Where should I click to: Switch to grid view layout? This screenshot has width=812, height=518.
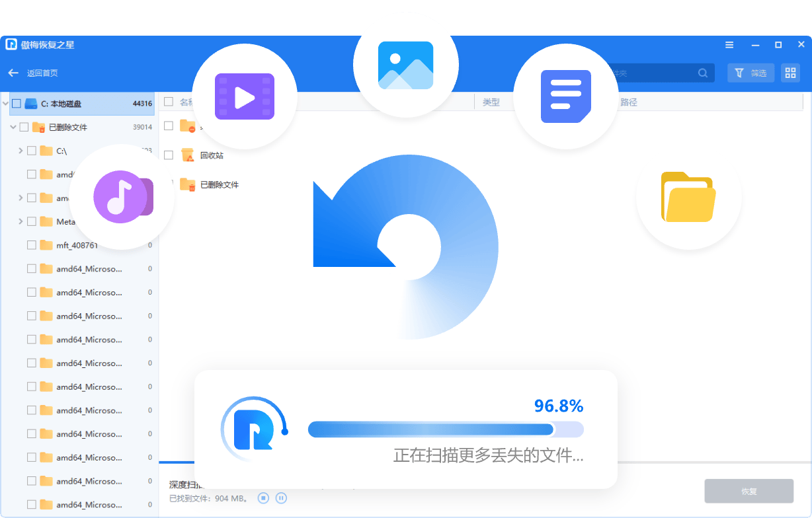pyautogui.click(x=790, y=73)
